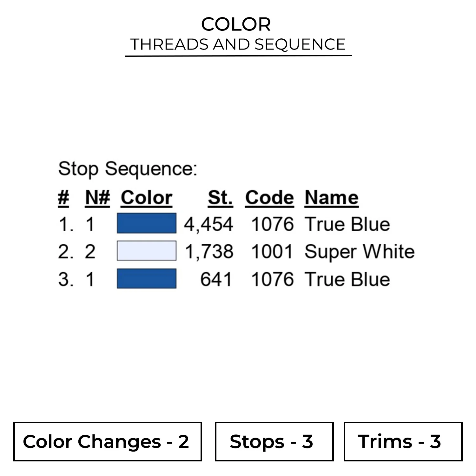
Task: Pick the third row True Blue swatch
Action: [146, 279]
